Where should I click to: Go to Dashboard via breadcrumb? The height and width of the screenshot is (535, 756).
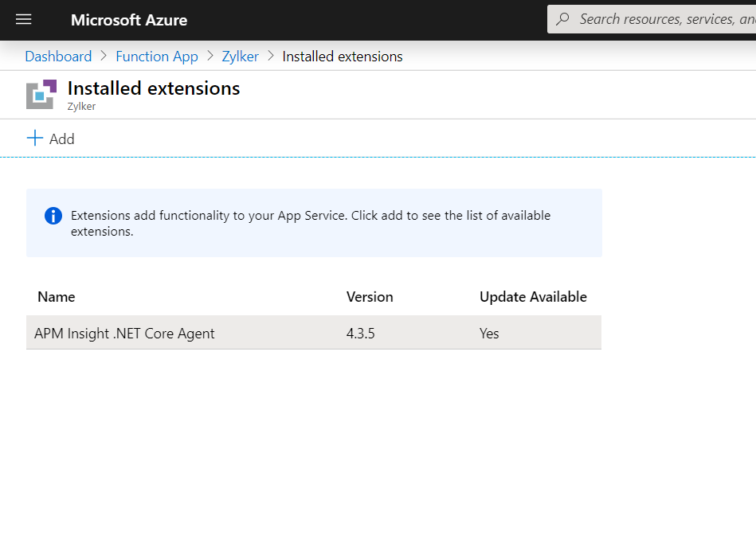pyautogui.click(x=58, y=57)
